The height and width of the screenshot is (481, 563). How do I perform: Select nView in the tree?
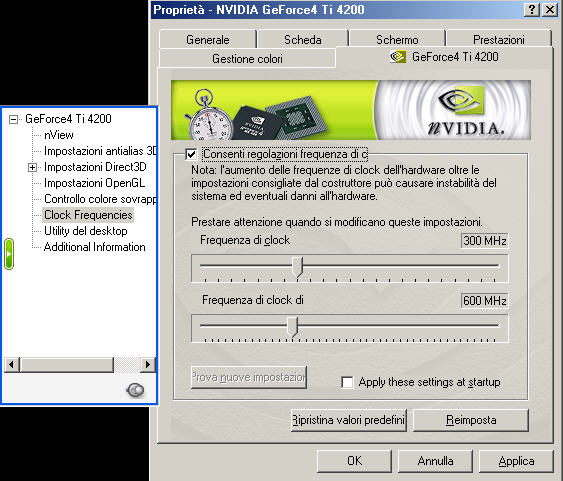(59, 135)
